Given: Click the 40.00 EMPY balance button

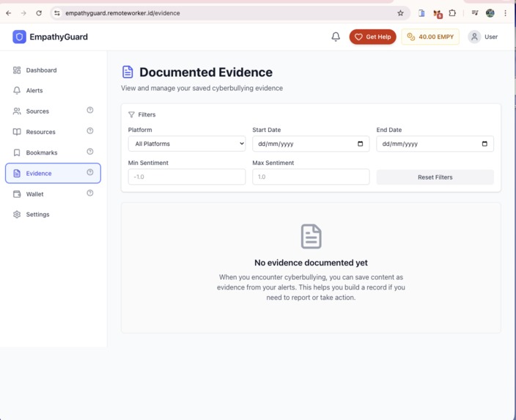Looking at the screenshot, I should 430,37.
